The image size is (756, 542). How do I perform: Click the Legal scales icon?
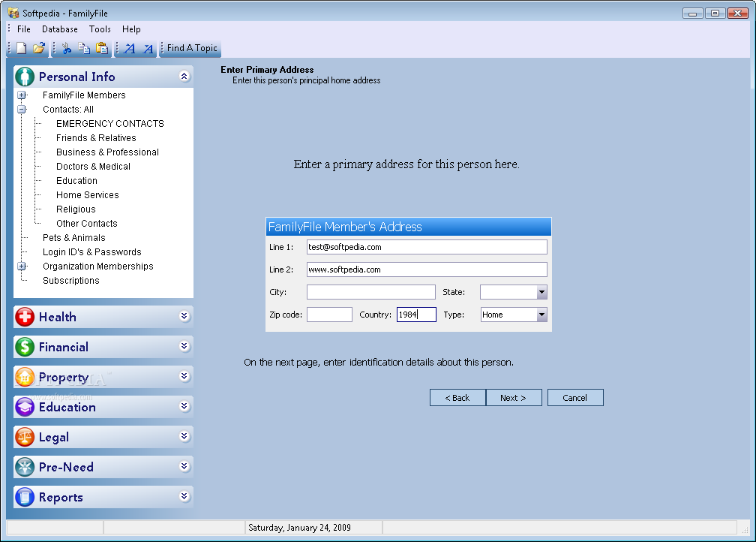tap(25, 437)
